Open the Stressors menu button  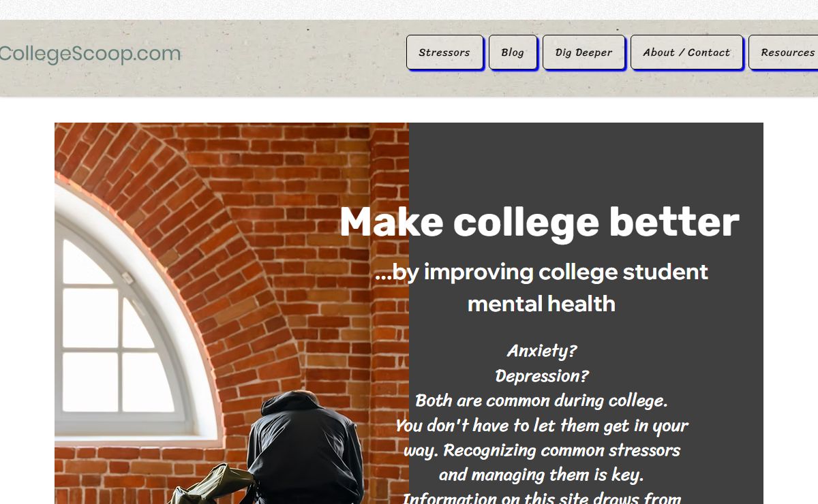[444, 52]
